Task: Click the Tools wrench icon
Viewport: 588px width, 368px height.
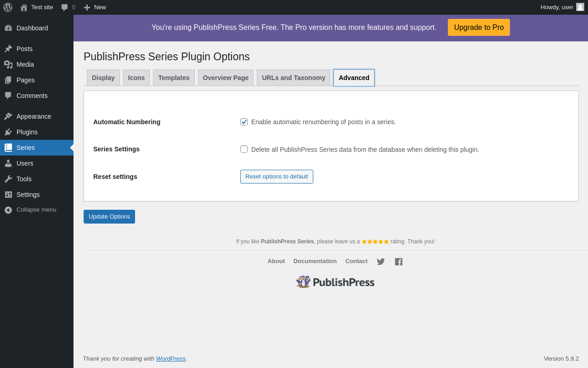Action: pyautogui.click(x=8, y=179)
